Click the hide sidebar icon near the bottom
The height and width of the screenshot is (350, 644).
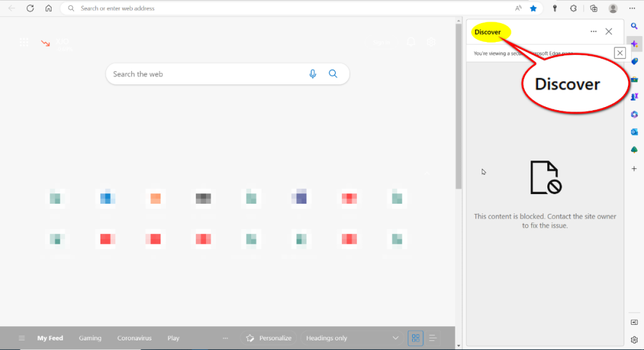pos(634,322)
